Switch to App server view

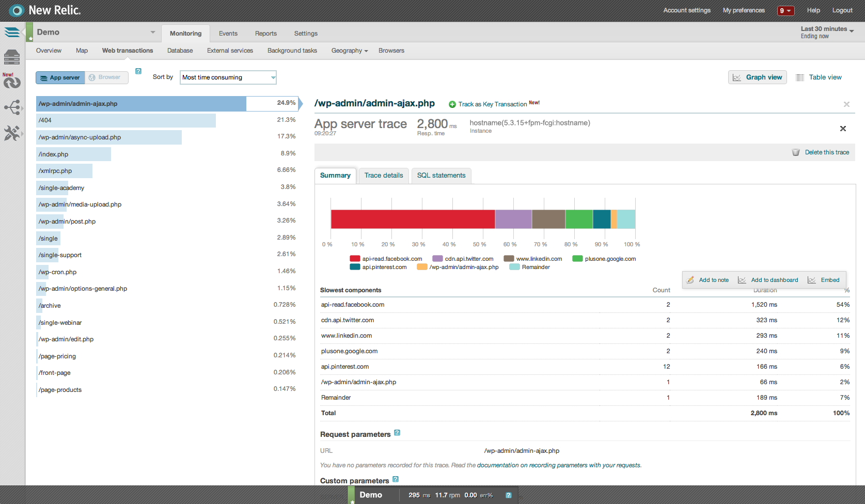pos(60,77)
